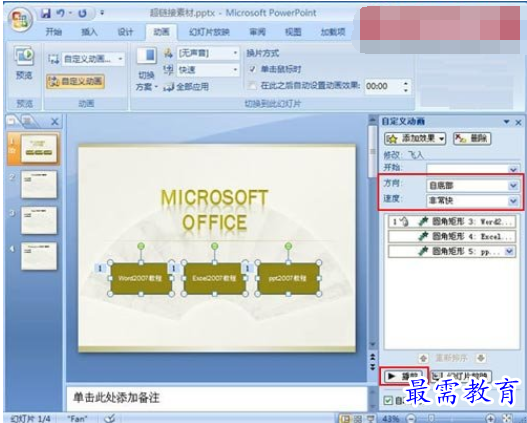Screen dimensions: 527x423
Task: Click the MICROSOFT OFFICE title text
Action: click(214, 210)
